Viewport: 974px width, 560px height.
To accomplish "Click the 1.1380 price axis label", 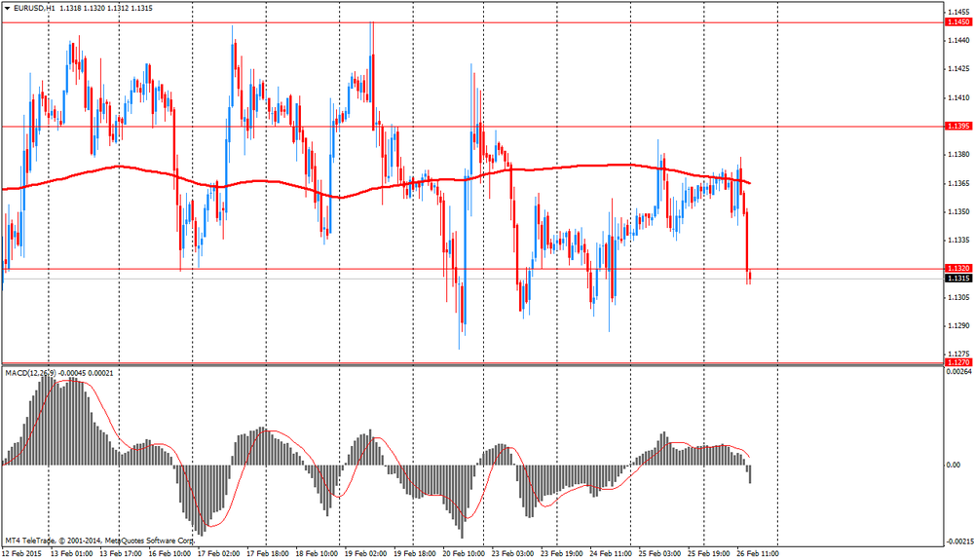I will [958, 155].
